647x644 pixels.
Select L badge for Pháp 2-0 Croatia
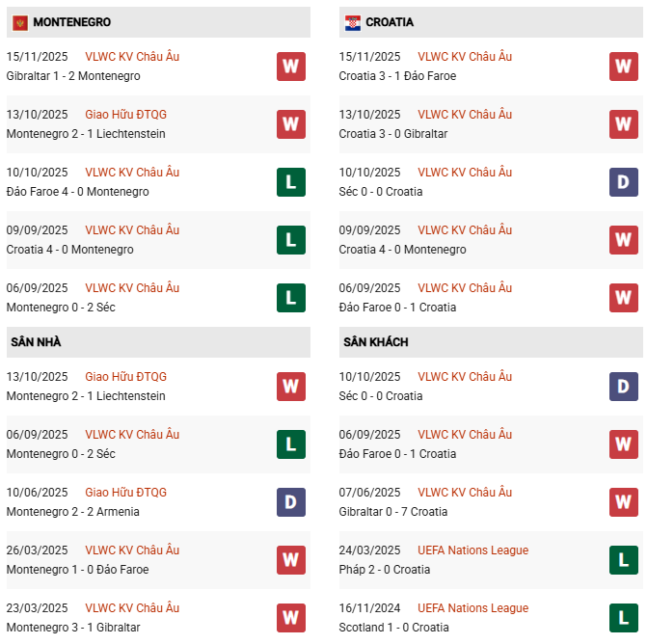click(623, 560)
